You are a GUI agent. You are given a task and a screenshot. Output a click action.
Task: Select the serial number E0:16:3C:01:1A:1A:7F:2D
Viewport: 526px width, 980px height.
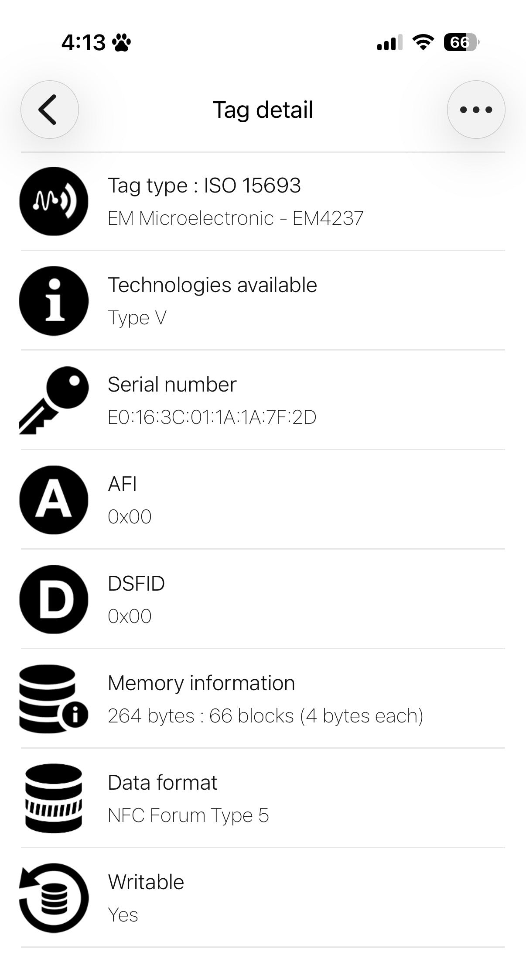click(x=212, y=417)
